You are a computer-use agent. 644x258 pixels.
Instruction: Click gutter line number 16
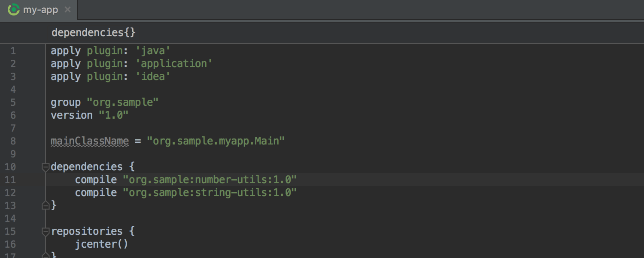10,244
